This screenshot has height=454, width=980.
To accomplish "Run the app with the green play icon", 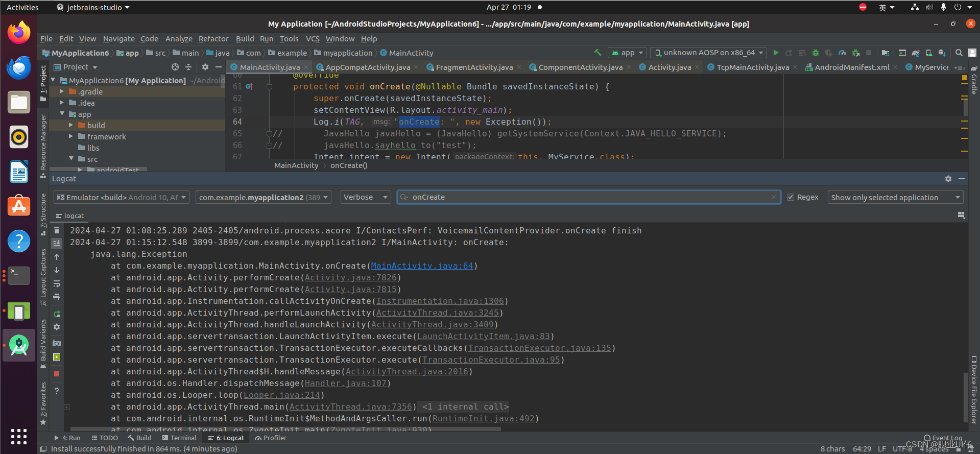I will (776, 53).
